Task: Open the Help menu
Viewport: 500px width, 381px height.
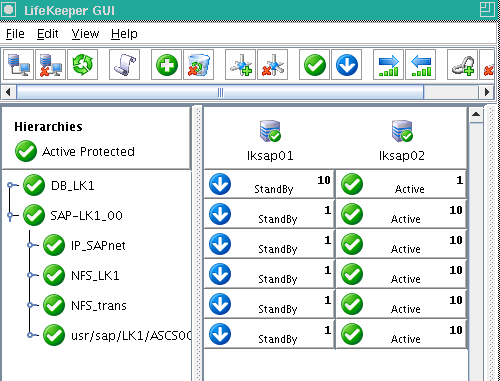Action: click(124, 34)
